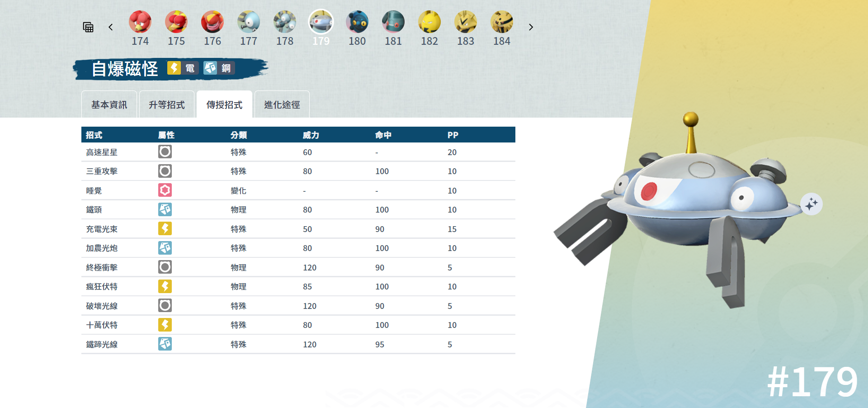Select move name 睡覺

point(94,191)
